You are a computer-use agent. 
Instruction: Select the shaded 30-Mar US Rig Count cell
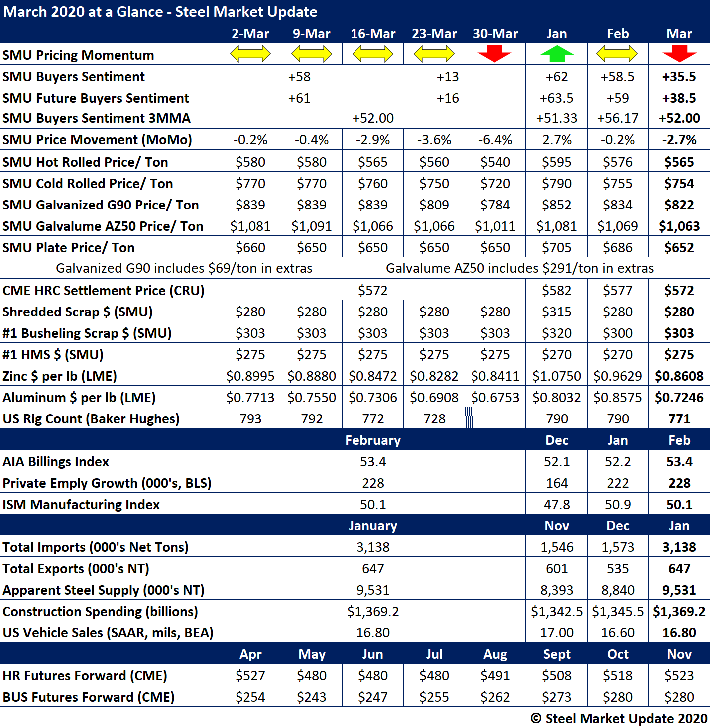[x=495, y=418]
